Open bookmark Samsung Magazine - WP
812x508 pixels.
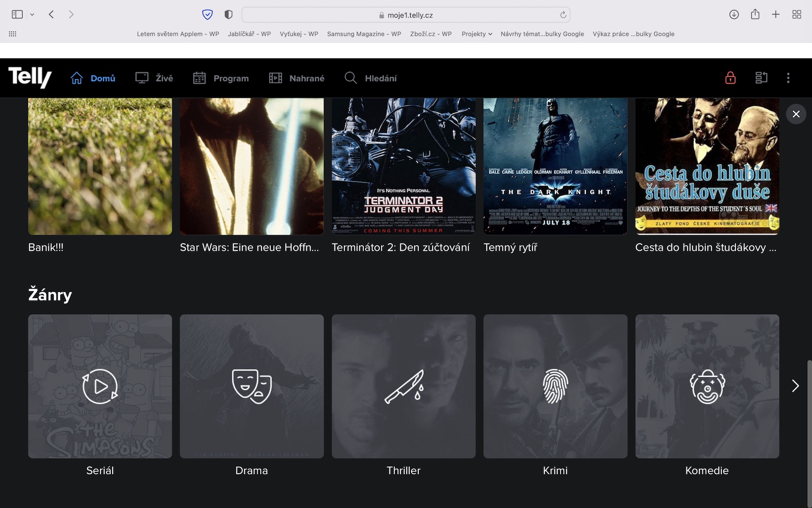click(364, 34)
